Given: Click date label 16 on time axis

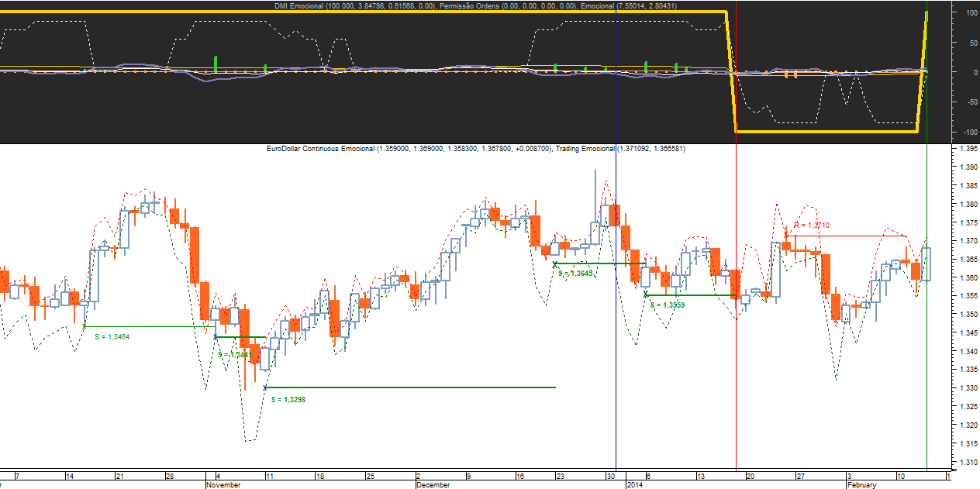Looking at the screenshot, I should click(x=520, y=476).
